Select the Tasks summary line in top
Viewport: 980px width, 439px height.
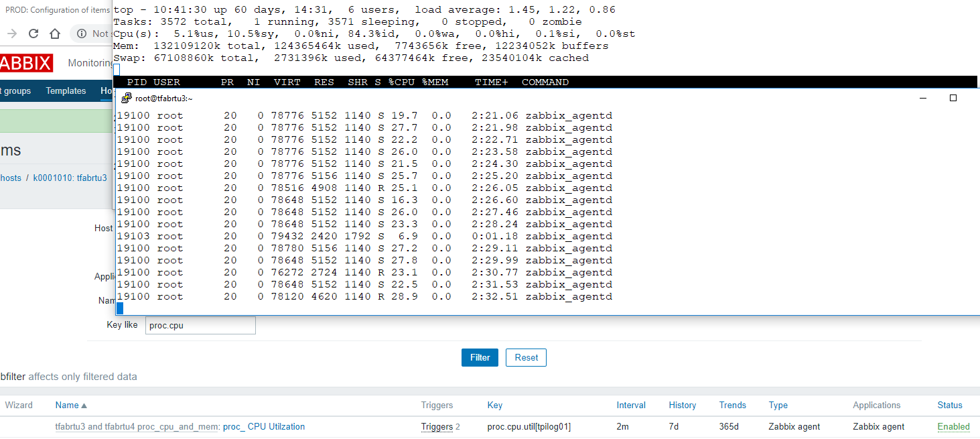(348, 21)
